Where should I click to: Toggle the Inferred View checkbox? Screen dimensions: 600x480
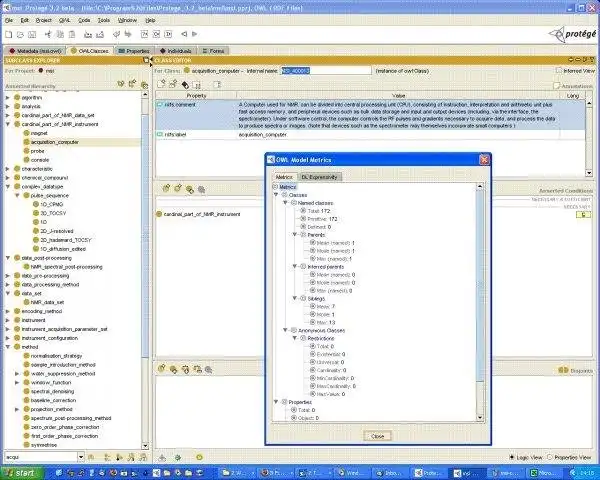[559, 70]
